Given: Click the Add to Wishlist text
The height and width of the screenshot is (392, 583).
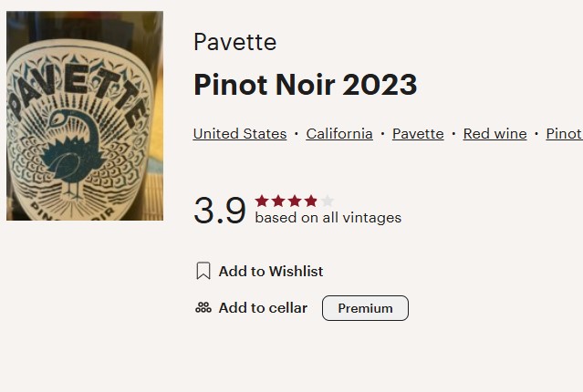Looking at the screenshot, I should tap(271, 271).
